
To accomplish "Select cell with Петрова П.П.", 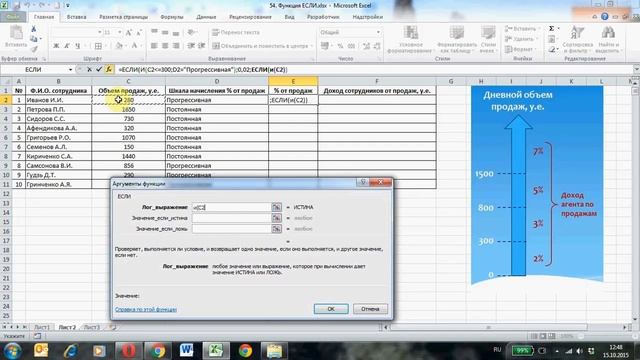I will 58,109.
